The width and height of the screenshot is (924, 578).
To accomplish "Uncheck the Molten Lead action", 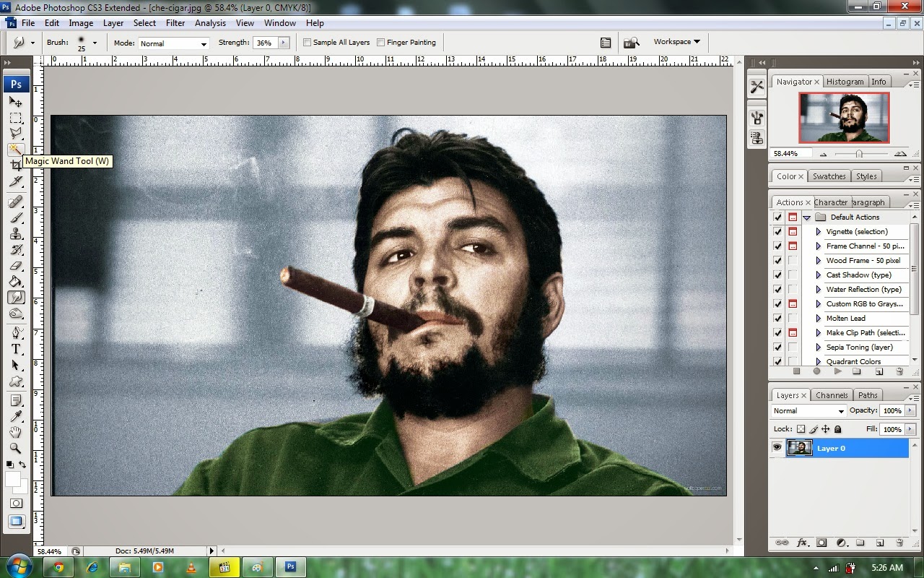I will click(x=777, y=318).
